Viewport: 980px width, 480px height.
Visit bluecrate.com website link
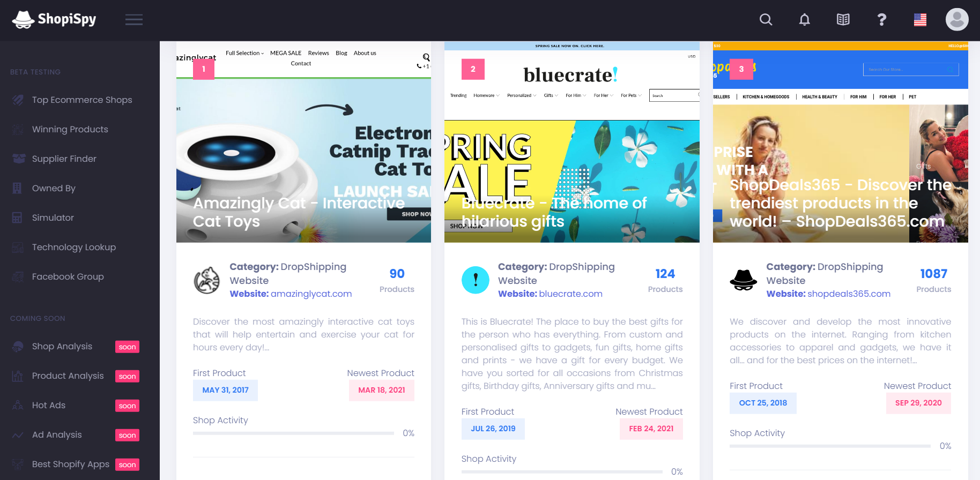coord(571,294)
